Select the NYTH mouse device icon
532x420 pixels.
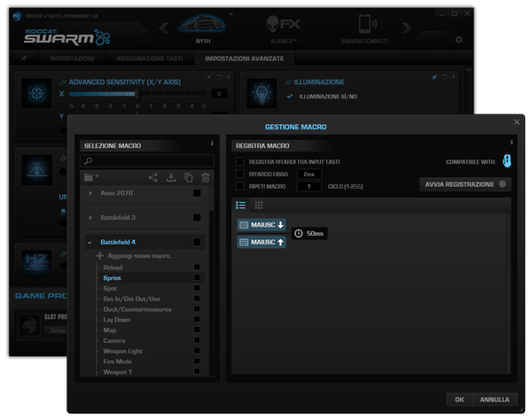(x=202, y=25)
